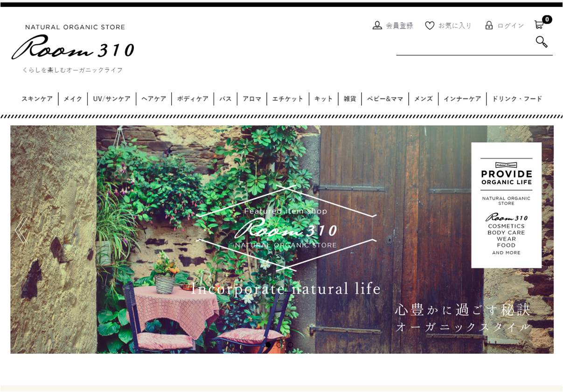
Task: Click the login padlock icon
Action: (x=489, y=25)
